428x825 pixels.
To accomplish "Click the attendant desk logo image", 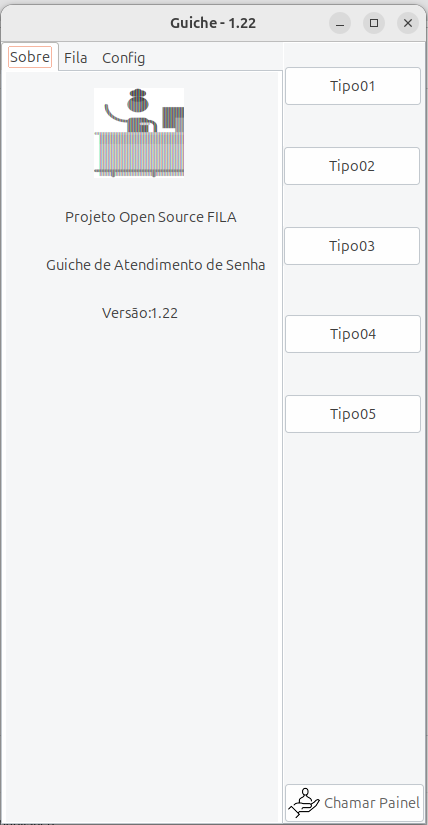I will point(139,133).
